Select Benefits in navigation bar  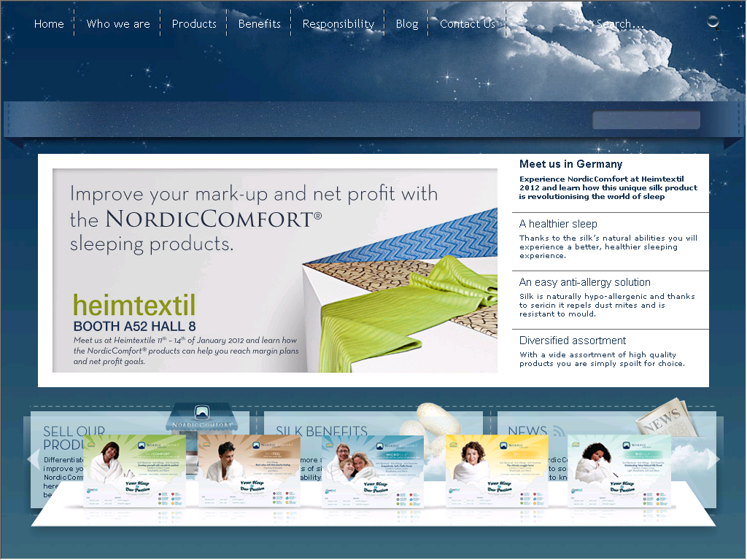(x=259, y=24)
